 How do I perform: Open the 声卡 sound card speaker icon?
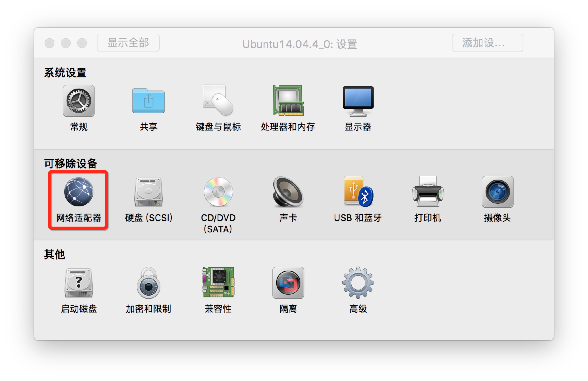tap(288, 192)
